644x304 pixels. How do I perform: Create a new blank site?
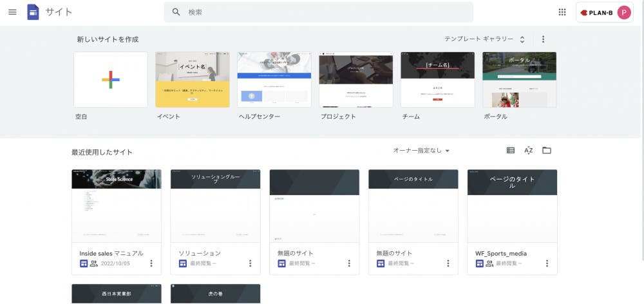tap(111, 79)
